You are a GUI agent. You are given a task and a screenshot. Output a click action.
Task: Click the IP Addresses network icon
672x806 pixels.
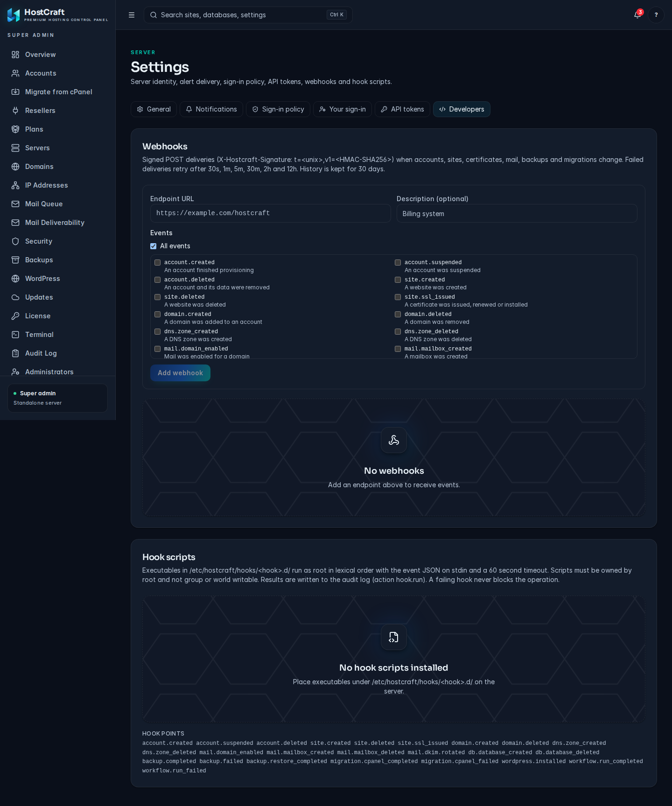click(x=15, y=185)
